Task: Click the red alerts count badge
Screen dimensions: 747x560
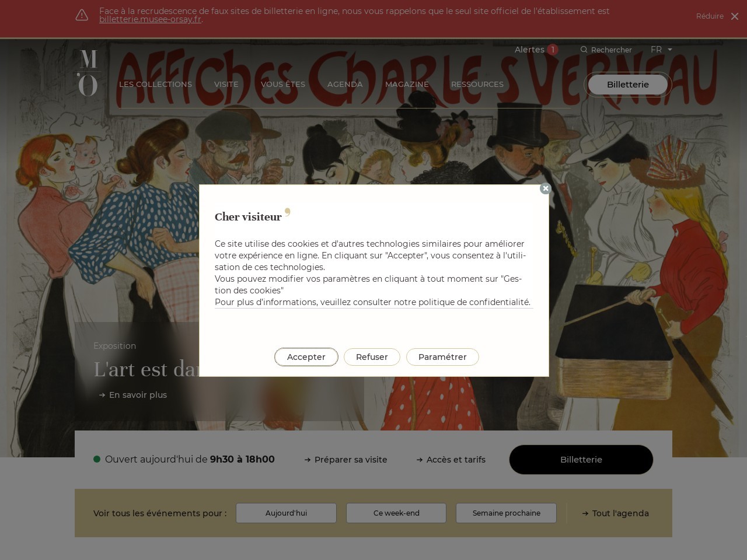Action: [553, 50]
